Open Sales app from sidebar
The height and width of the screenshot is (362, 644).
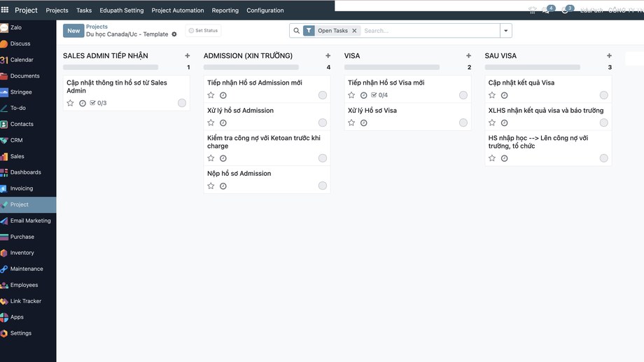tap(28, 156)
